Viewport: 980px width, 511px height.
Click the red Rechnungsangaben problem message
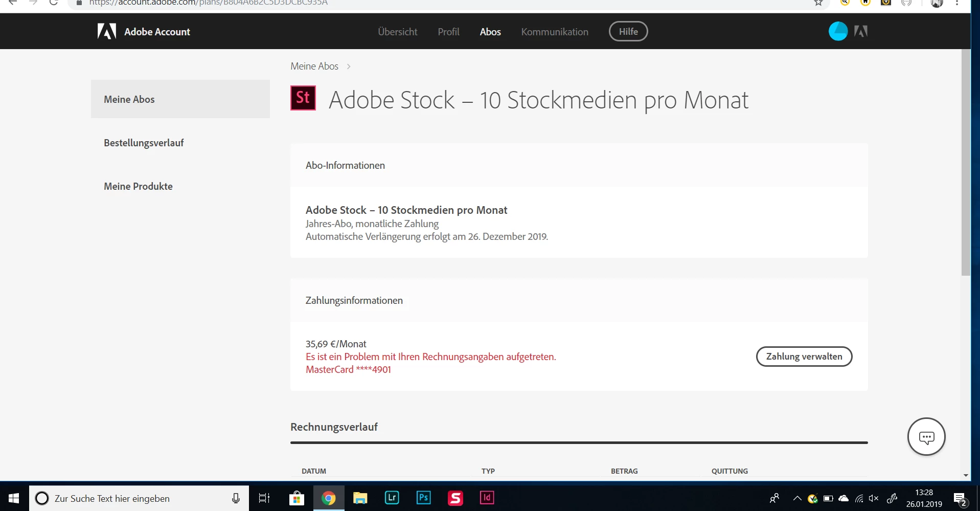pos(431,357)
